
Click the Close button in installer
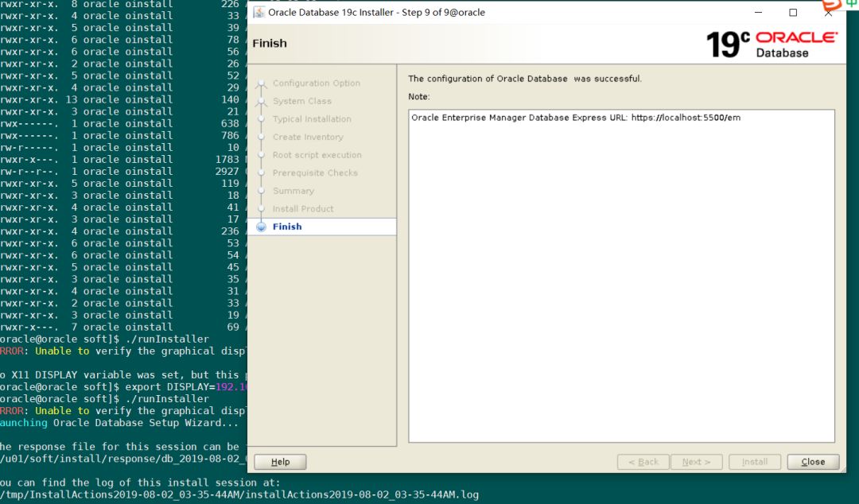813,462
